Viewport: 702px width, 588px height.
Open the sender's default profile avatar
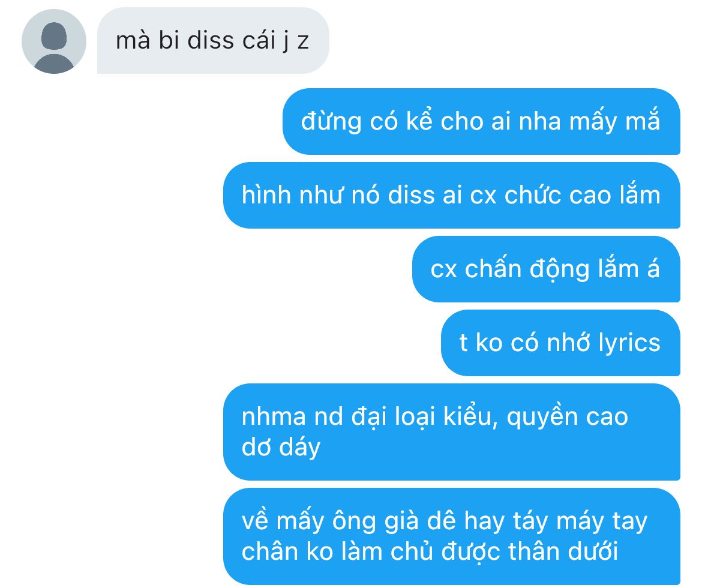coord(54,41)
